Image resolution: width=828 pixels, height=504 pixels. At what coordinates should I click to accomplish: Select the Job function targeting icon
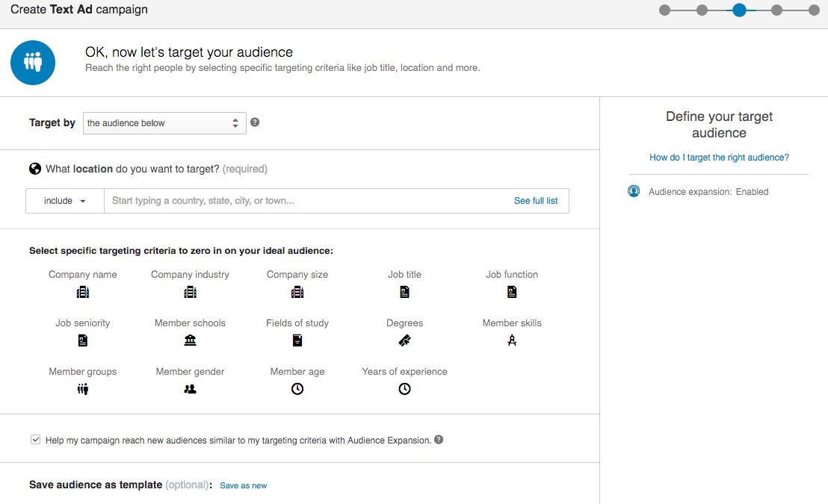(511, 292)
